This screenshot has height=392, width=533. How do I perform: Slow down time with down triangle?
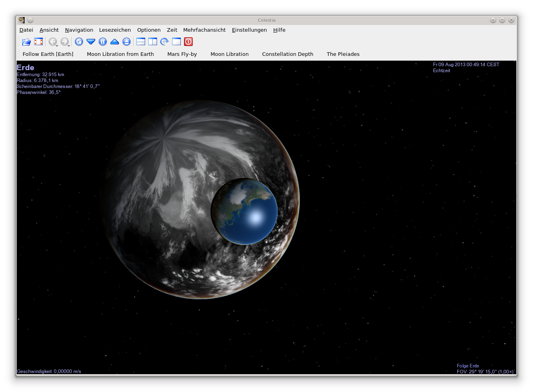point(91,42)
